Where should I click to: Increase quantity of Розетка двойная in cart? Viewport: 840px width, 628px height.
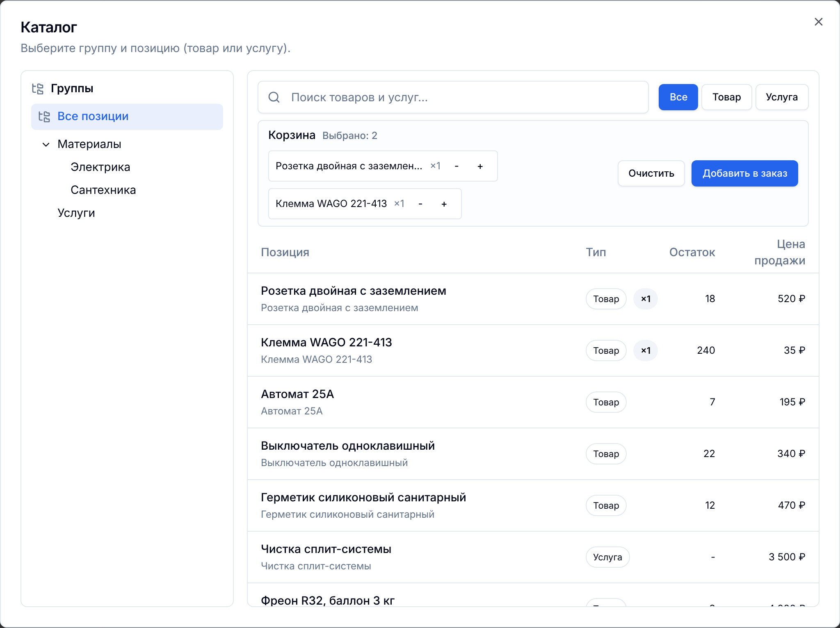point(480,166)
